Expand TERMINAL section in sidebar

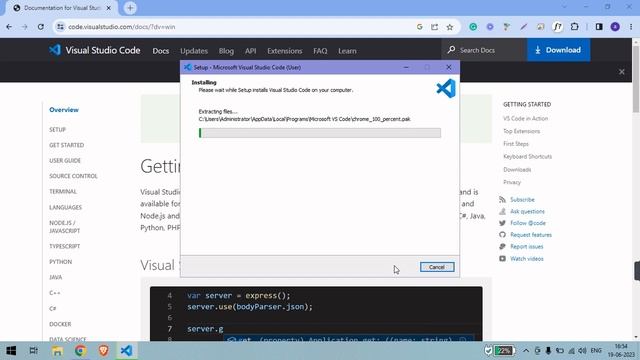63,191
